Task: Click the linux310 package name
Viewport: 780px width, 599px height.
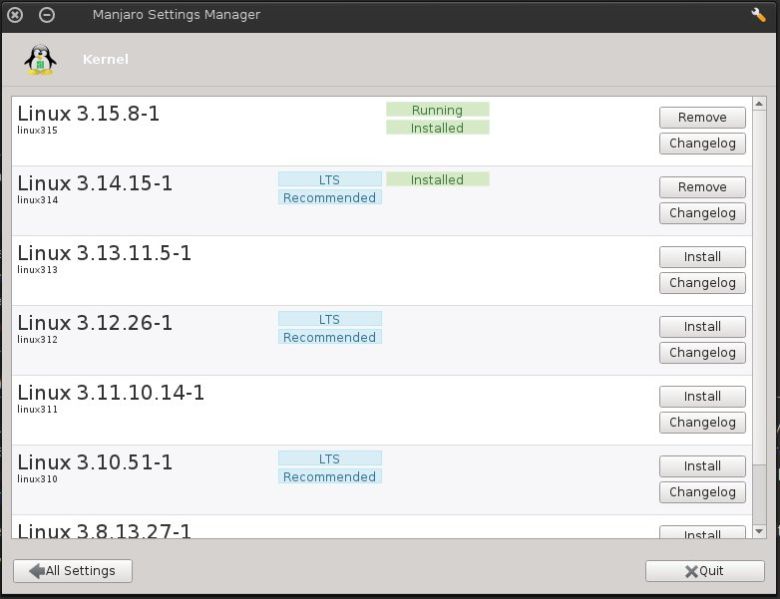Action: click(x=38, y=479)
